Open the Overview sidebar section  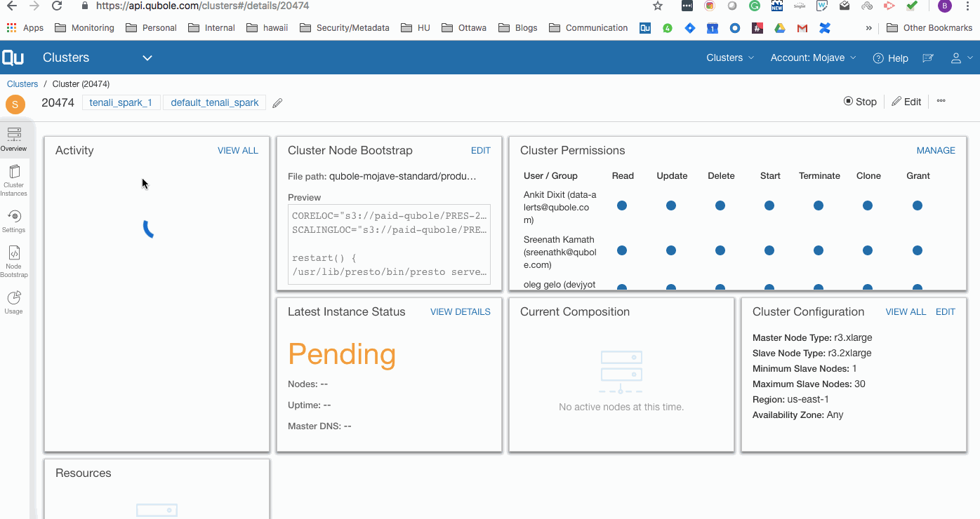click(x=13, y=139)
